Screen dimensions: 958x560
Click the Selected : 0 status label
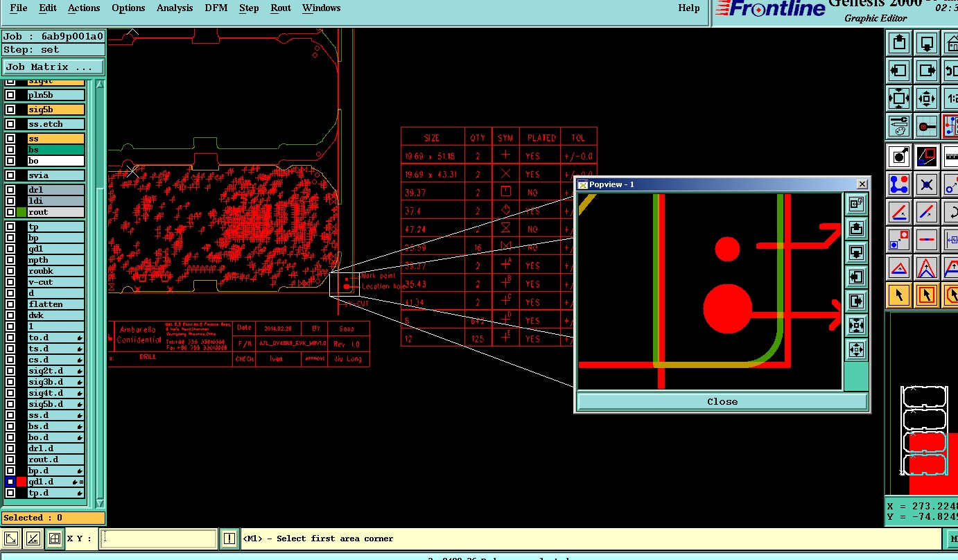[x=53, y=518]
